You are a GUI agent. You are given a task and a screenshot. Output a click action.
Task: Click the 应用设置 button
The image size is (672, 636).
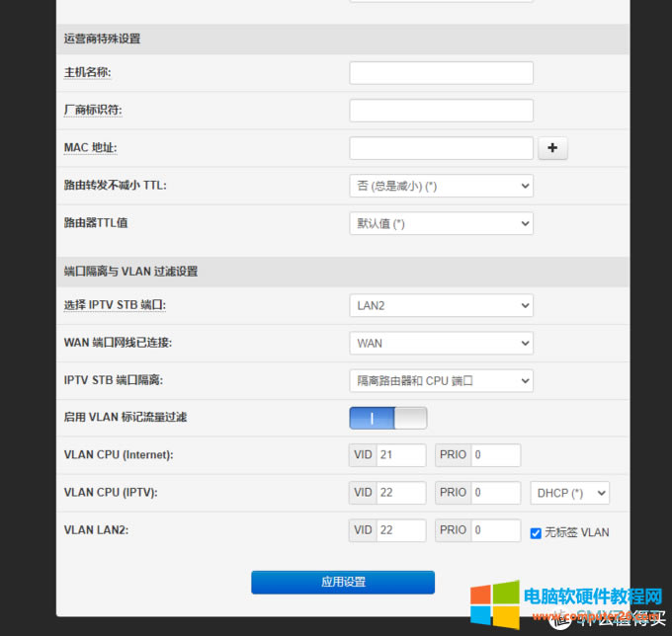343,582
